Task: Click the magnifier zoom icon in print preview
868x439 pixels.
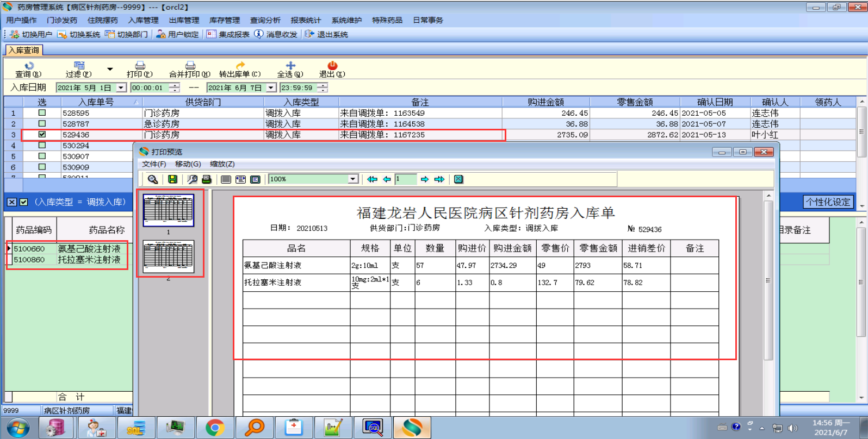Action: (153, 179)
